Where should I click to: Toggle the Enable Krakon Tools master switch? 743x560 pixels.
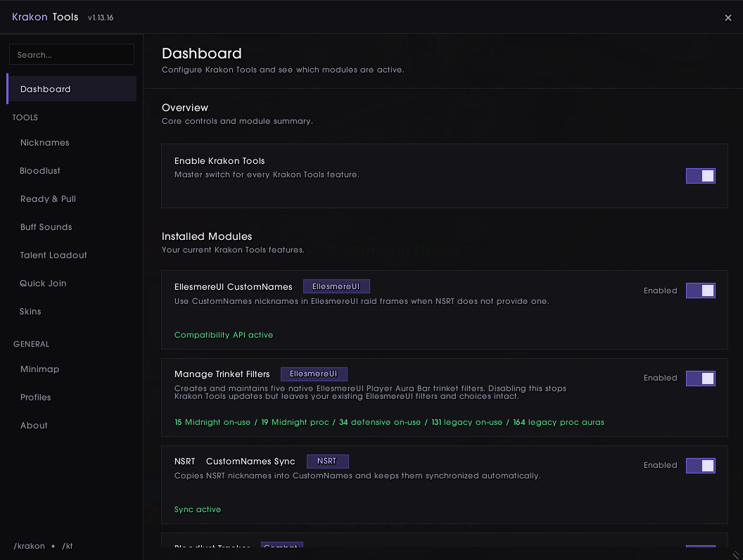[700, 176]
